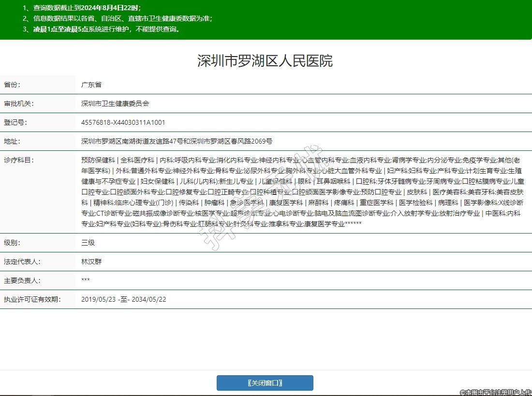Click the 审批机关 field label
This screenshot has height=396, width=532.
pyautogui.click(x=18, y=103)
